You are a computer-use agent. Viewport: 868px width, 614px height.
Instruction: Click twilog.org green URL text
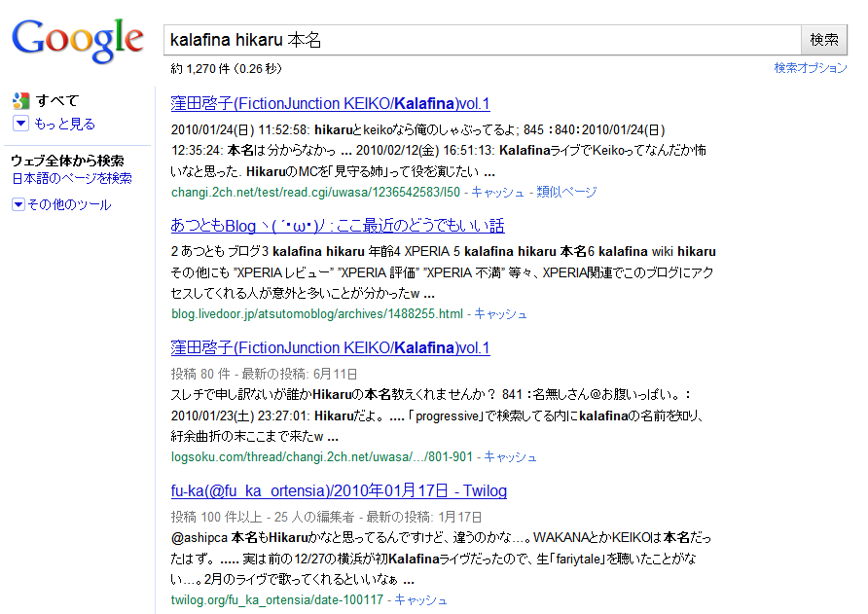tap(277, 599)
